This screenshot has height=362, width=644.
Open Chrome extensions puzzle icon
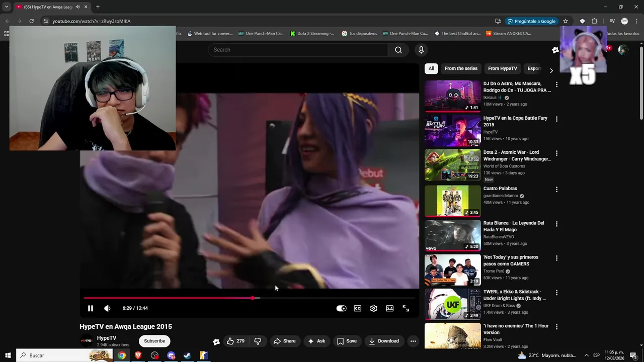coord(595,21)
